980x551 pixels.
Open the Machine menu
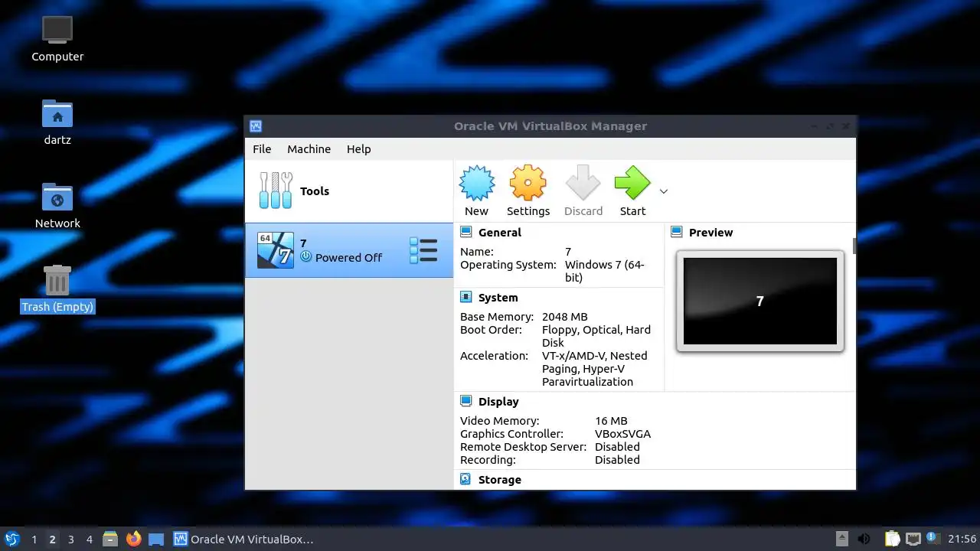309,149
